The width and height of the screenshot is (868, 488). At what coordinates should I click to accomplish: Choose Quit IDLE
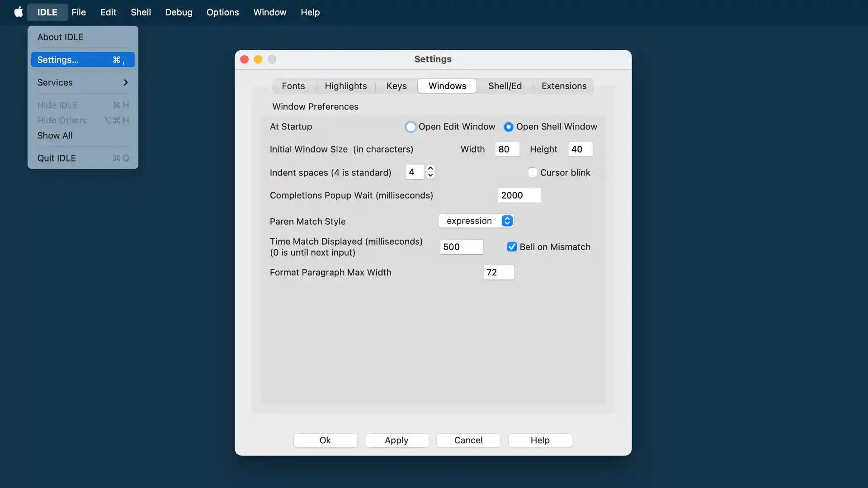coord(57,158)
